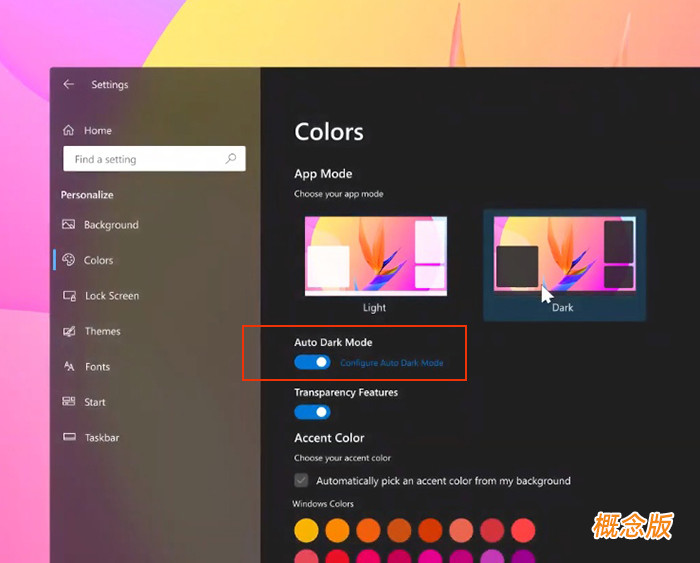
Task: Select the Background picture icon in sidebar
Action: coord(68,225)
